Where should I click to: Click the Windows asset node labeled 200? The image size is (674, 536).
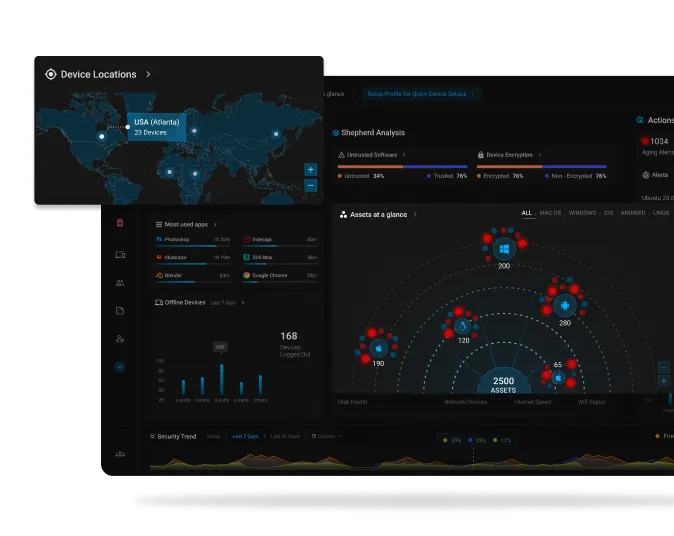[504, 248]
